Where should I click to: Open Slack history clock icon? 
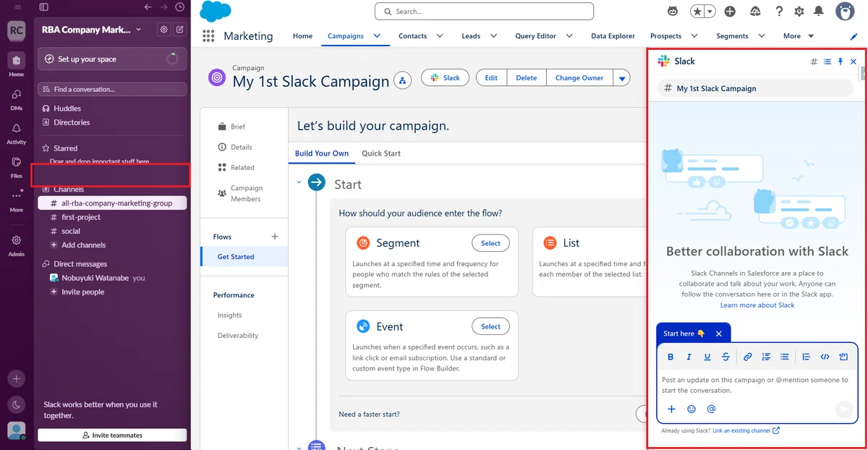tap(179, 7)
